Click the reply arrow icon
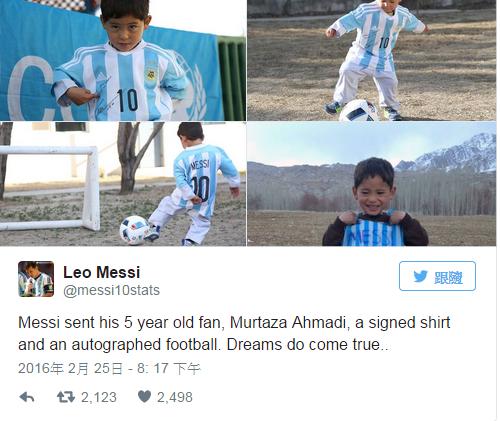This screenshot has width=500, height=421. [x=27, y=397]
